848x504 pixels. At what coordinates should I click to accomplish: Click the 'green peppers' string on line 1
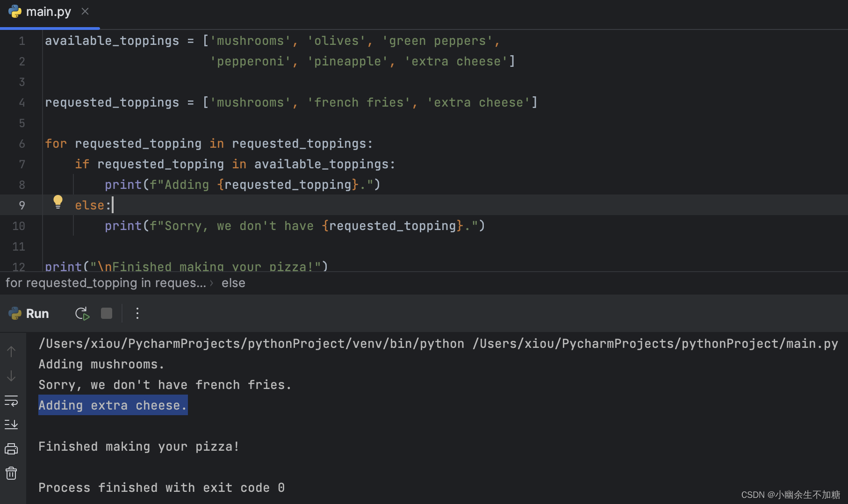click(437, 41)
